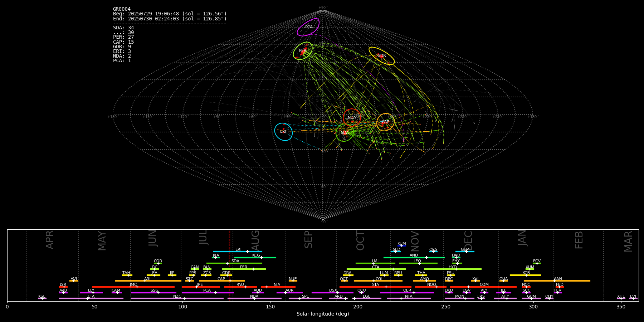The height and width of the screenshot is (322, 644).
Task: Click the QUA shower label in timeline
Action: 503,279
